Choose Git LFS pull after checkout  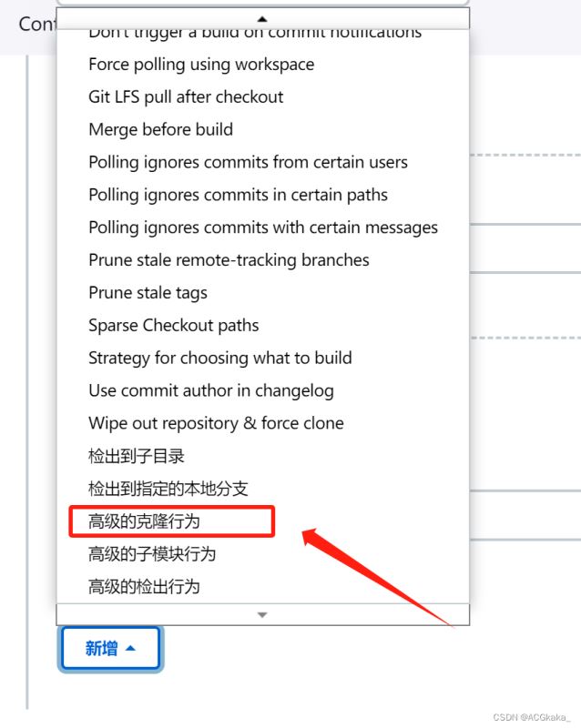(262, 96)
